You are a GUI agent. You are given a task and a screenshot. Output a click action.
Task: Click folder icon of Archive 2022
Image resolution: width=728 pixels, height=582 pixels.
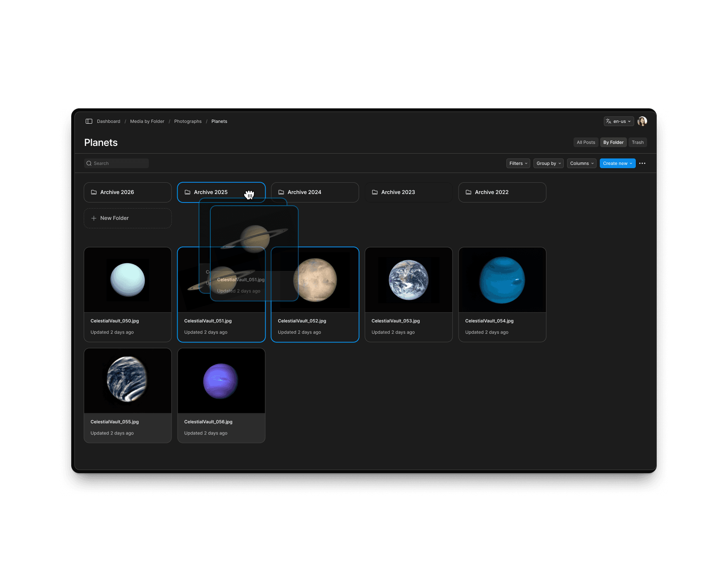pyautogui.click(x=468, y=192)
